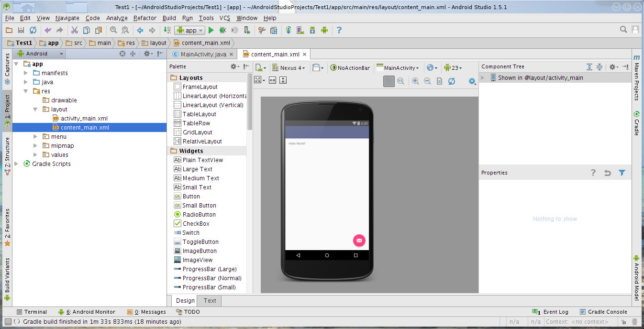Toggle layout width expand horizontally button

272,80
